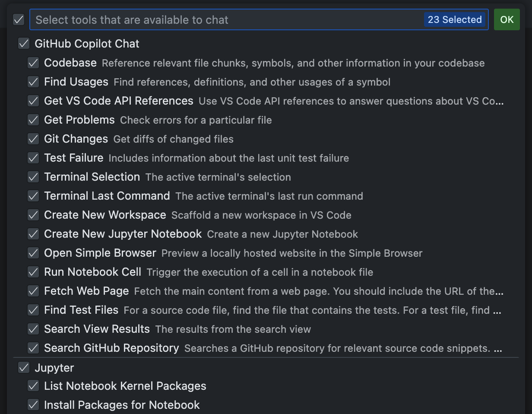Click the 'Jupyter' group label

[x=54, y=368]
